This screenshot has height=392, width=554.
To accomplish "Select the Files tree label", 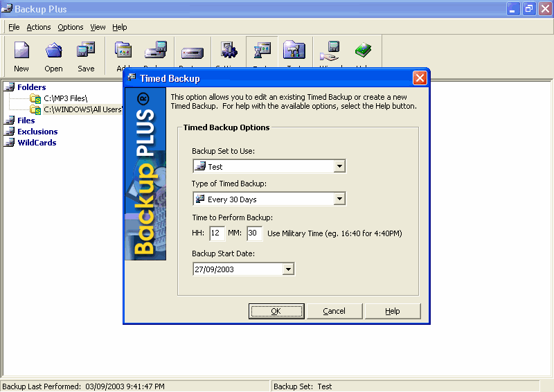I will tap(26, 121).
